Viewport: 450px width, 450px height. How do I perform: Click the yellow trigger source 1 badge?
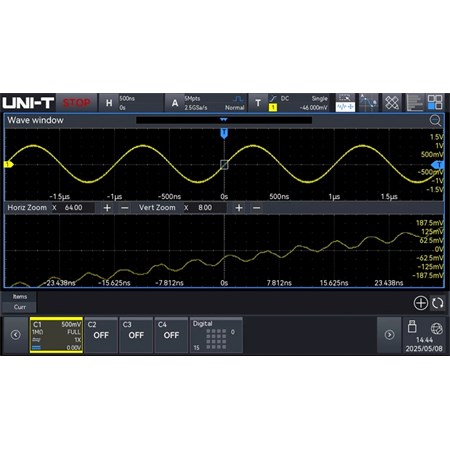(273, 107)
